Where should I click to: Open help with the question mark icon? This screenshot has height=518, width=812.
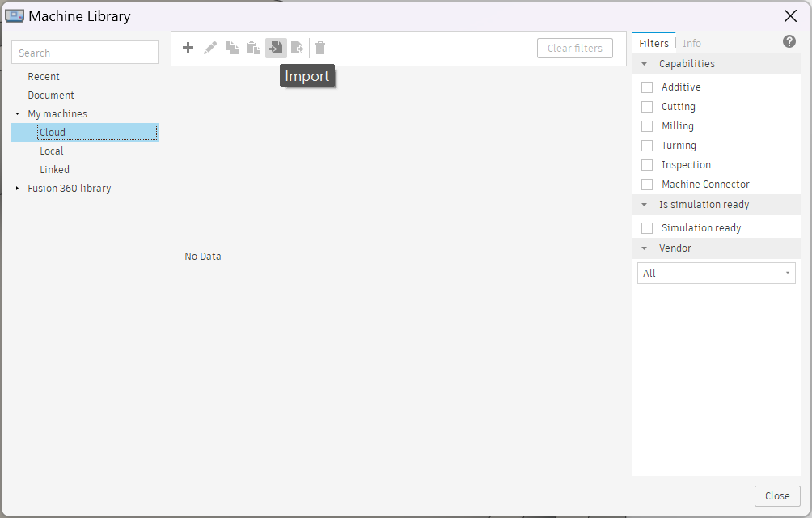coord(789,42)
